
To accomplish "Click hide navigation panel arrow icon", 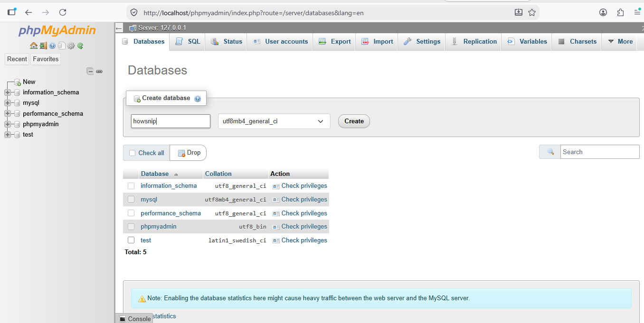I will [x=119, y=28].
